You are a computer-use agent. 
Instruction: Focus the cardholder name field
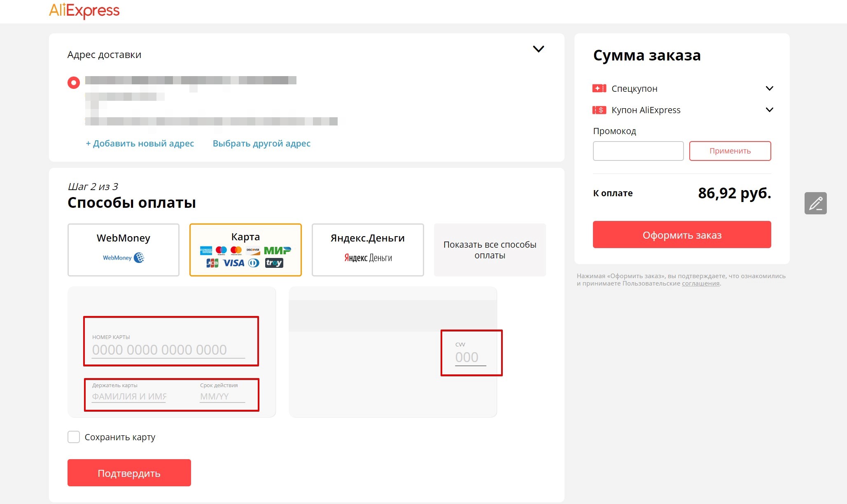pos(129,397)
